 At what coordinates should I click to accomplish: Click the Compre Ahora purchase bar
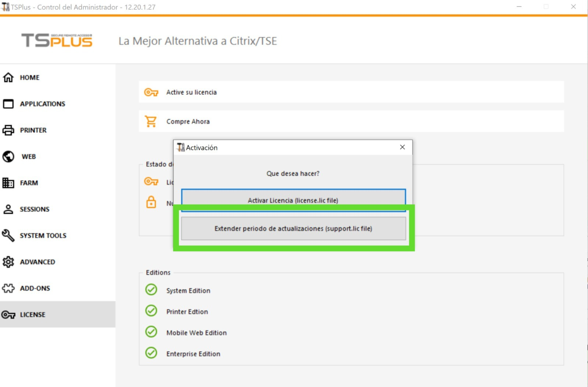[x=351, y=121]
